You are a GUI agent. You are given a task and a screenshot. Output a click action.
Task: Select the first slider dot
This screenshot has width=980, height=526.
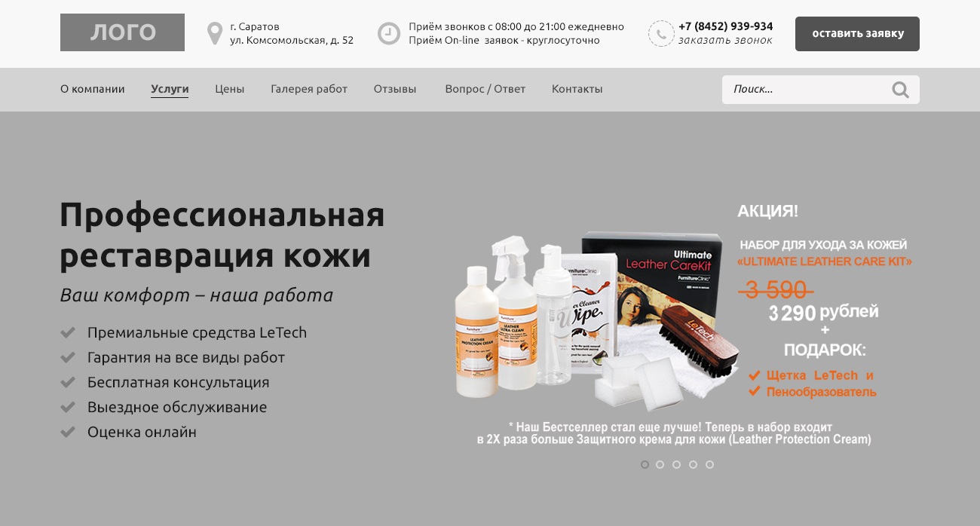(x=645, y=464)
